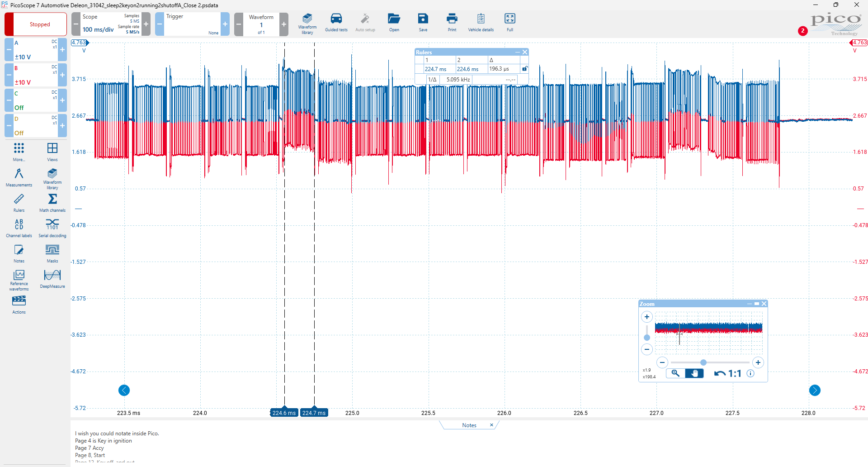The image size is (868, 467).
Task: Toggle the ruler lock in Rulers panel
Action: click(524, 69)
